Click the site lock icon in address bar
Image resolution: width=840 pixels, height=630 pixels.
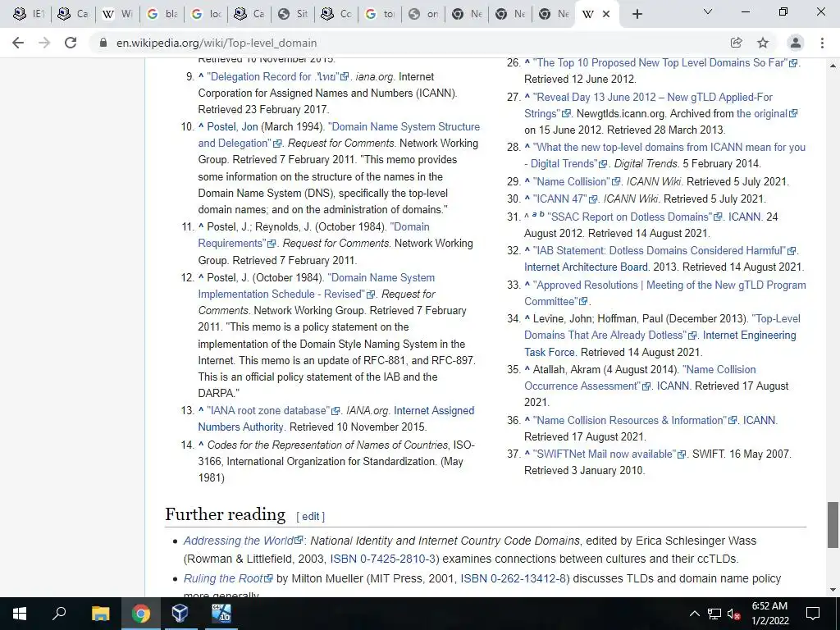103,43
